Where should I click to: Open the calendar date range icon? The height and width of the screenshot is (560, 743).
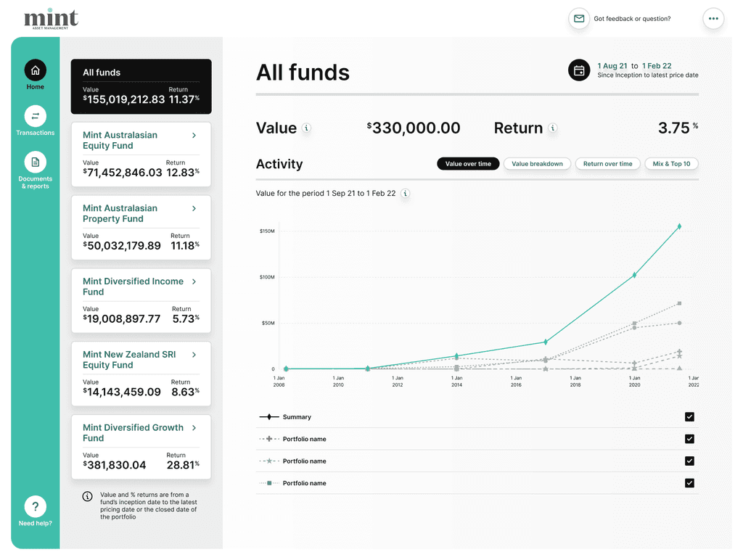click(x=578, y=70)
